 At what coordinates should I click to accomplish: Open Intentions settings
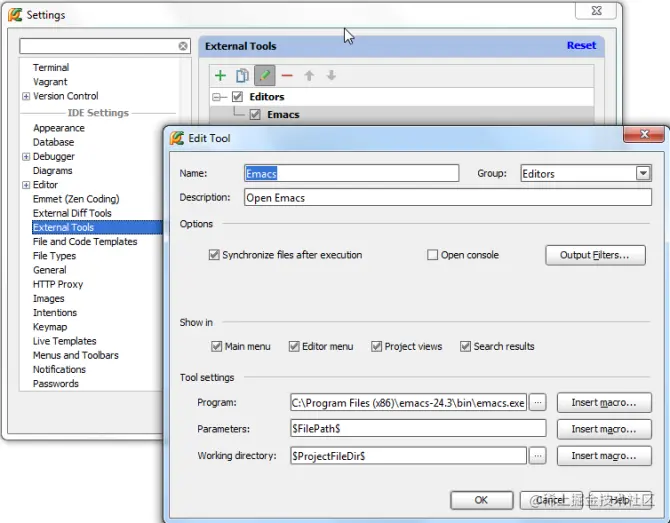[55, 312]
